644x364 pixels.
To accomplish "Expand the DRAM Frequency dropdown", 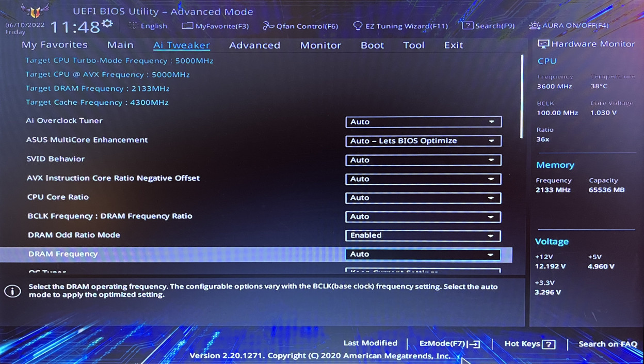I will tap(423, 255).
